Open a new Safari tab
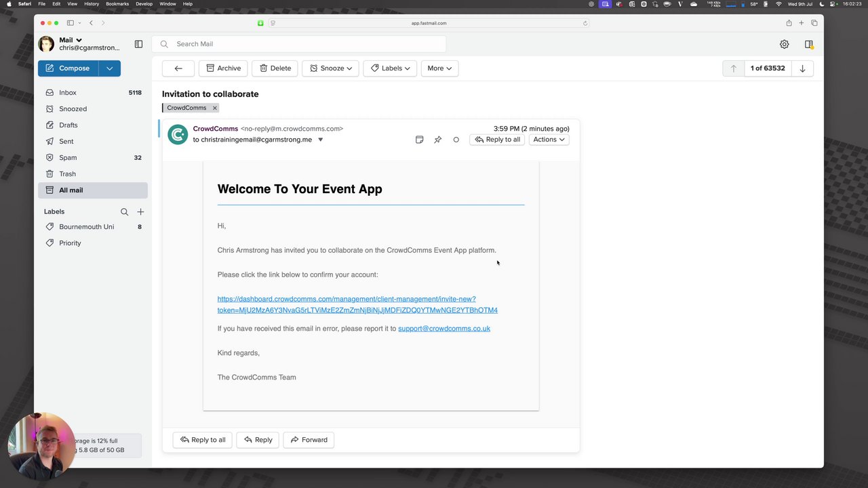 802,23
